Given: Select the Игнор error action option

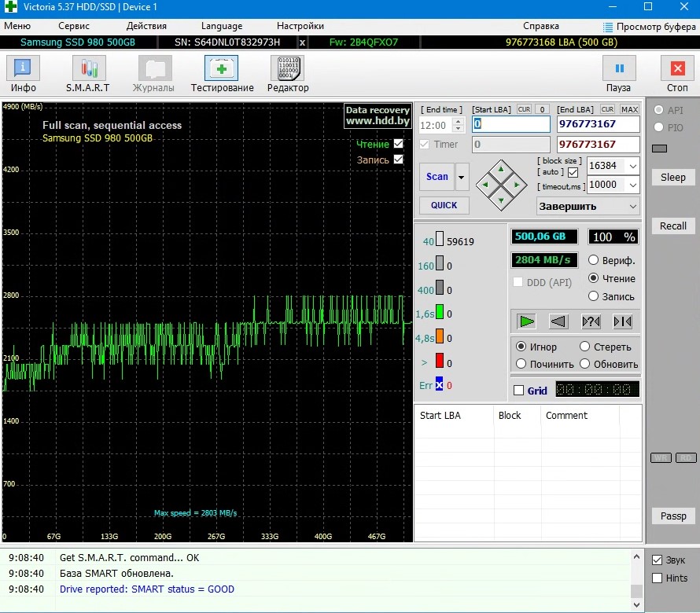Looking at the screenshot, I should [x=521, y=347].
